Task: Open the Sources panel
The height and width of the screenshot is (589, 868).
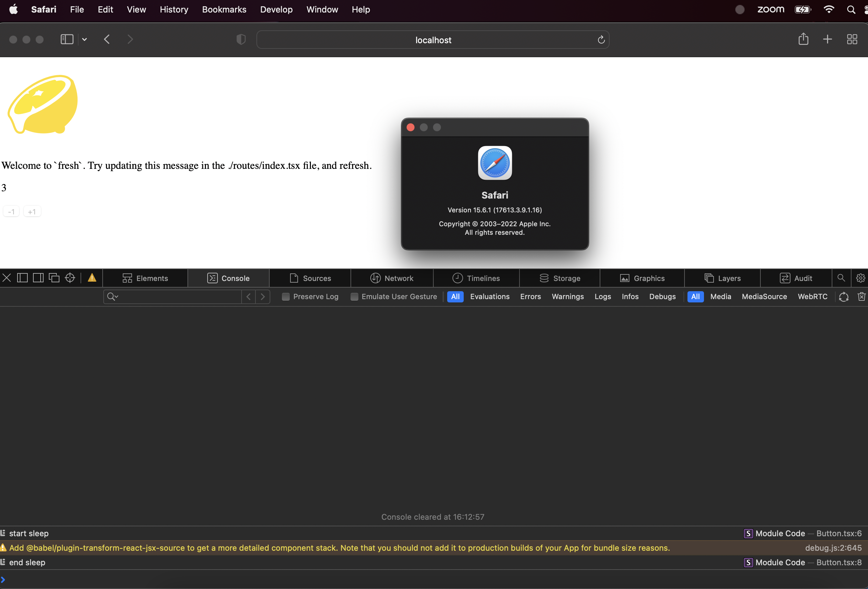Action: click(x=310, y=278)
